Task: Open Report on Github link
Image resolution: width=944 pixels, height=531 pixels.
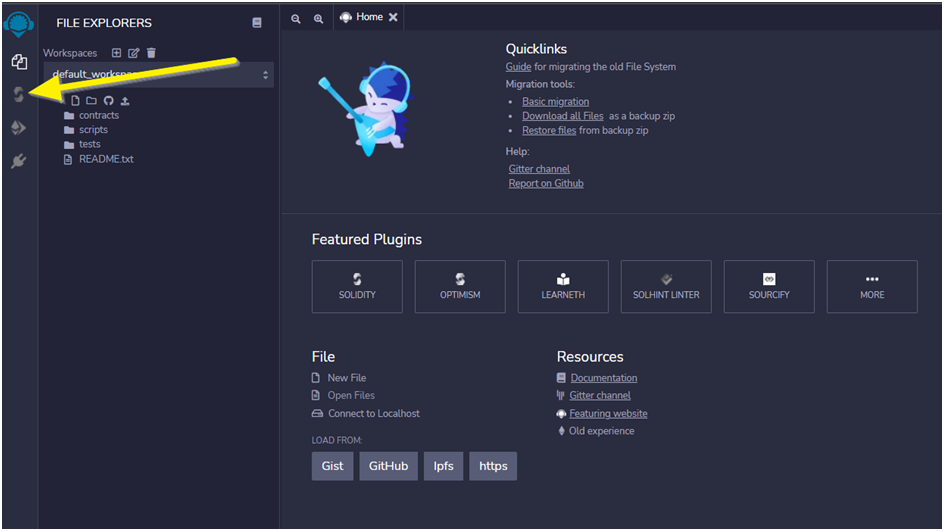Action: (x=546, y=184)
